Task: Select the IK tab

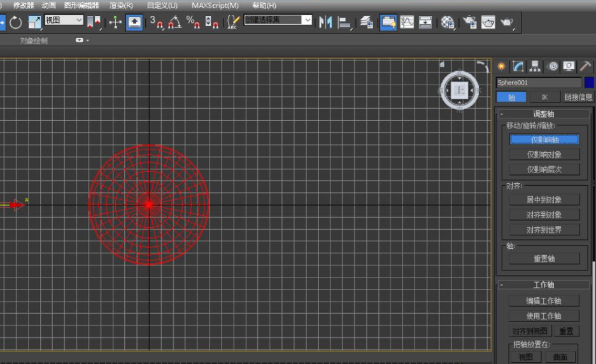Action: coord(544,97)
